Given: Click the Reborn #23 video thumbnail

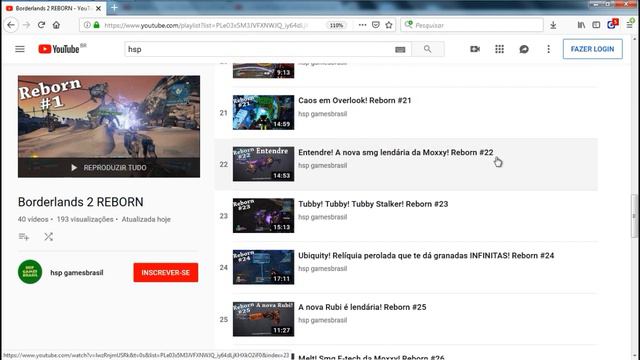Looking at the screenshot, I should point(263,216).
